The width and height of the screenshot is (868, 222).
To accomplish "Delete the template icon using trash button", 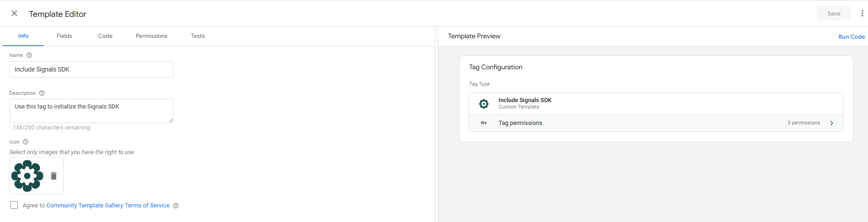I will [54, 176].
